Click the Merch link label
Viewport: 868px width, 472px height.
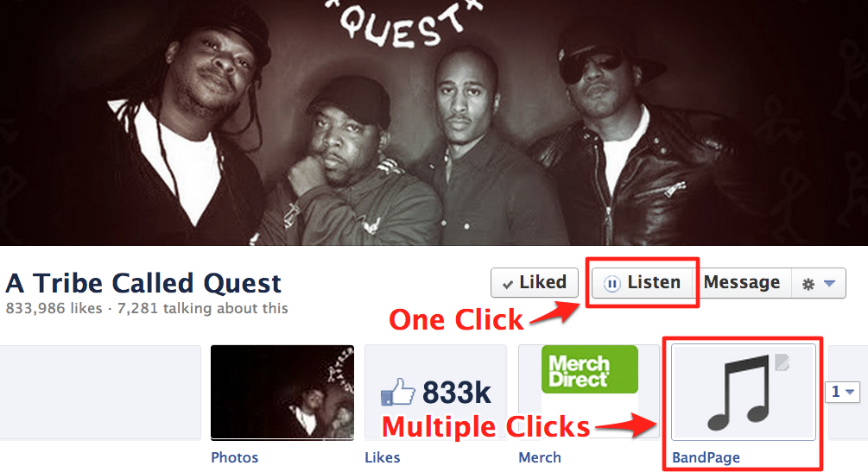540,457
